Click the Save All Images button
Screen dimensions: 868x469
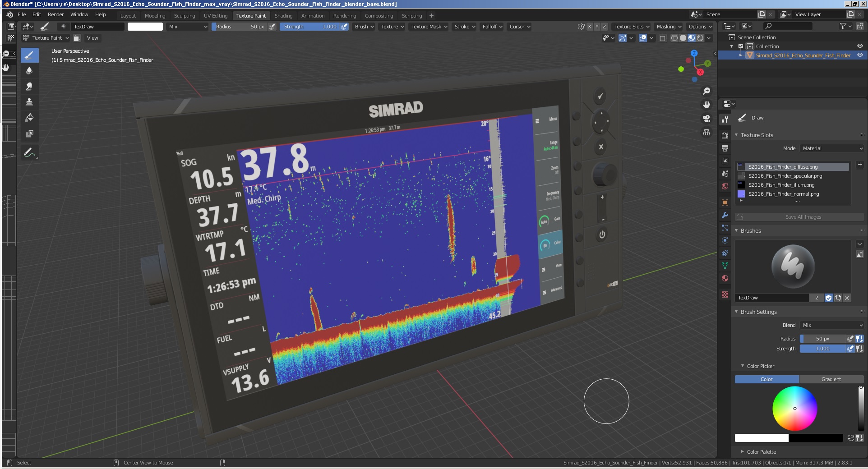(x=799, y=217)
